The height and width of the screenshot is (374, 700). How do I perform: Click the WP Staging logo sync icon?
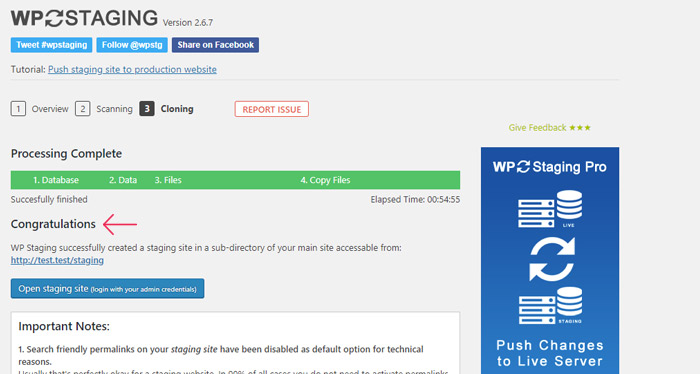tap(54, 18)
